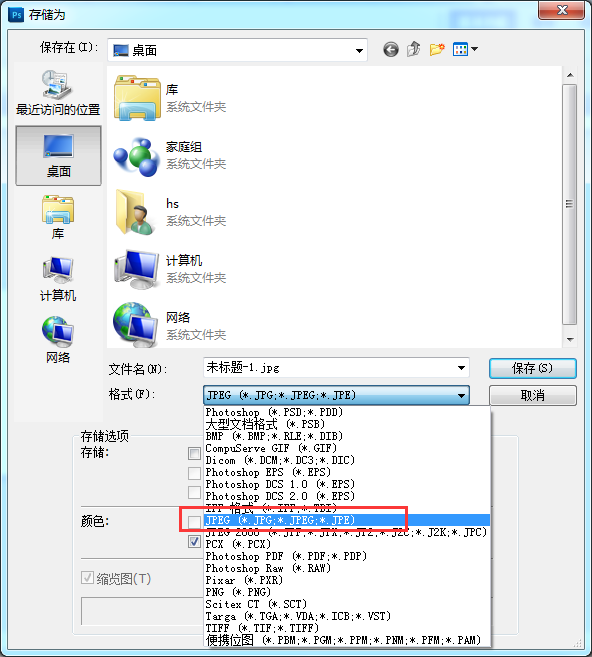Click file list scrollbar down arrow

(570, 339)
